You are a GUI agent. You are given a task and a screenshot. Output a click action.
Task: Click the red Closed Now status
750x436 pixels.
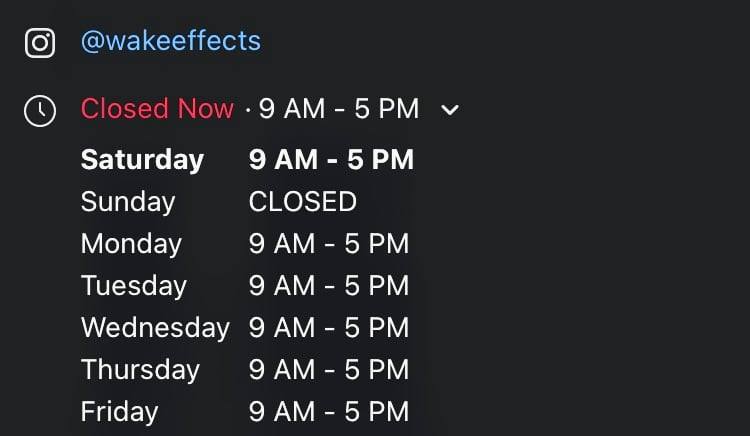click(x=157, y=109)
